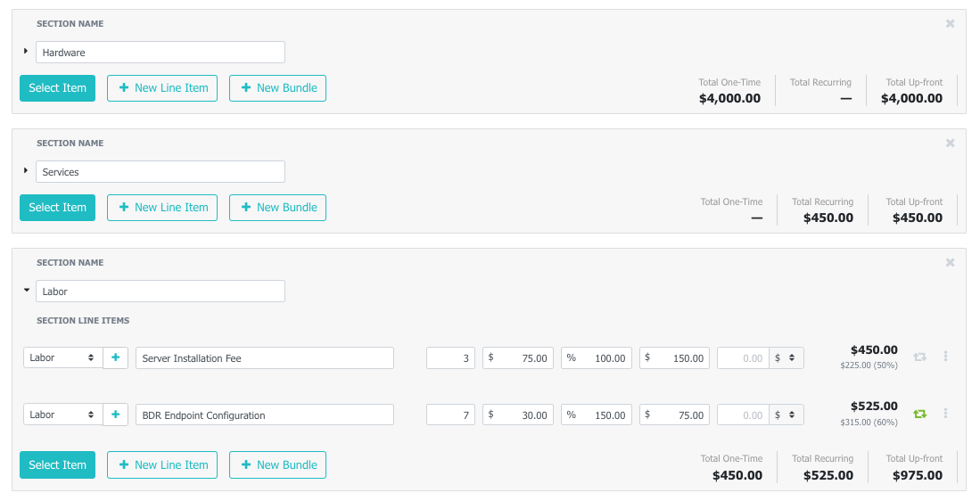Viewport: 980px width, 501px height.
Task: Edit the Labor section name field
Action: (x=161, y=292)
